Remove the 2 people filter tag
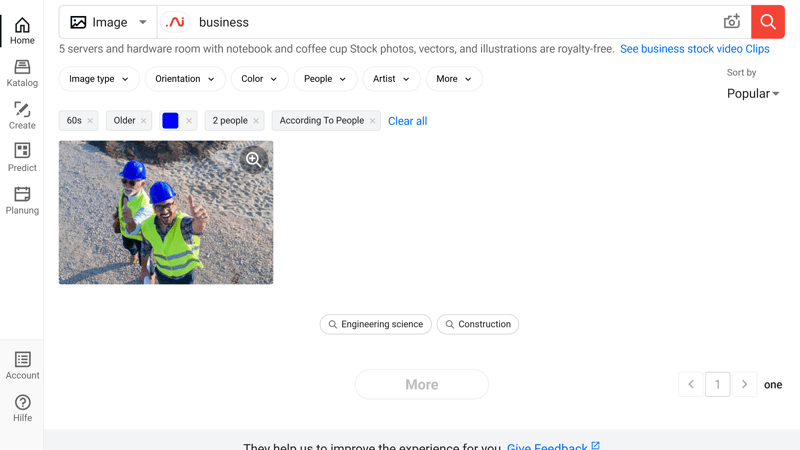 [x=256, y=121]
